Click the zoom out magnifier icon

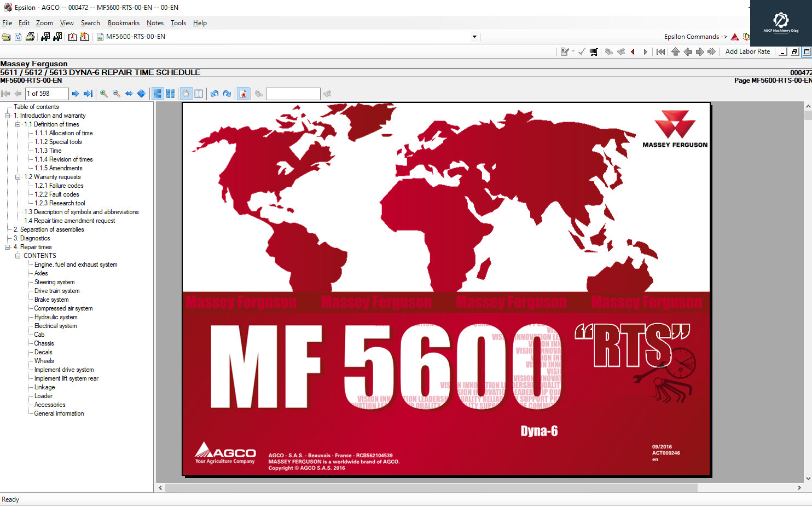tap(117, 94)
